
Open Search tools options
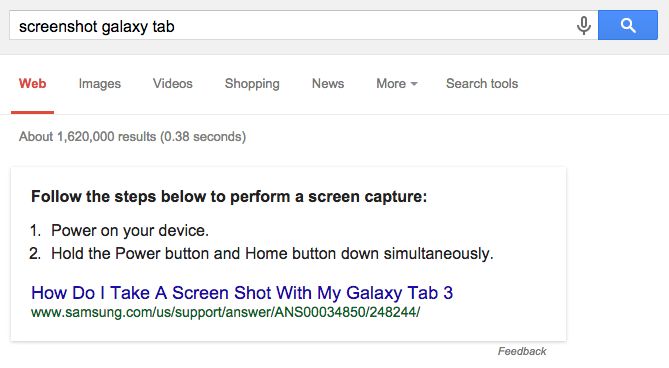482,84
